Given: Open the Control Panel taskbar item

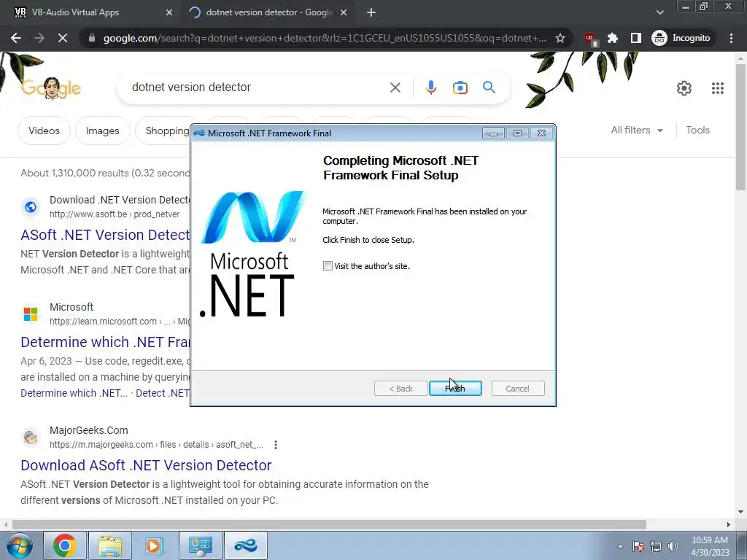Looking at the screenshot, I should pyautogui.click(x=200, y=545).
